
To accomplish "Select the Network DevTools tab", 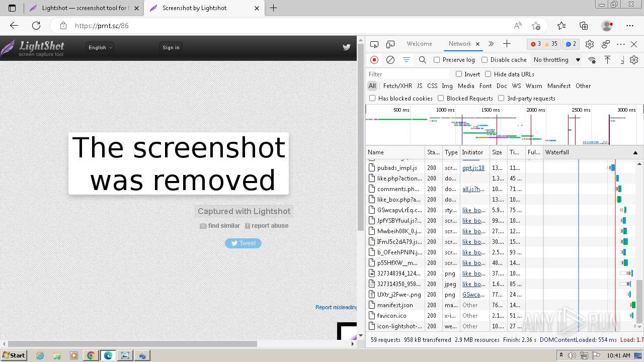I will (x=460, y=44).
